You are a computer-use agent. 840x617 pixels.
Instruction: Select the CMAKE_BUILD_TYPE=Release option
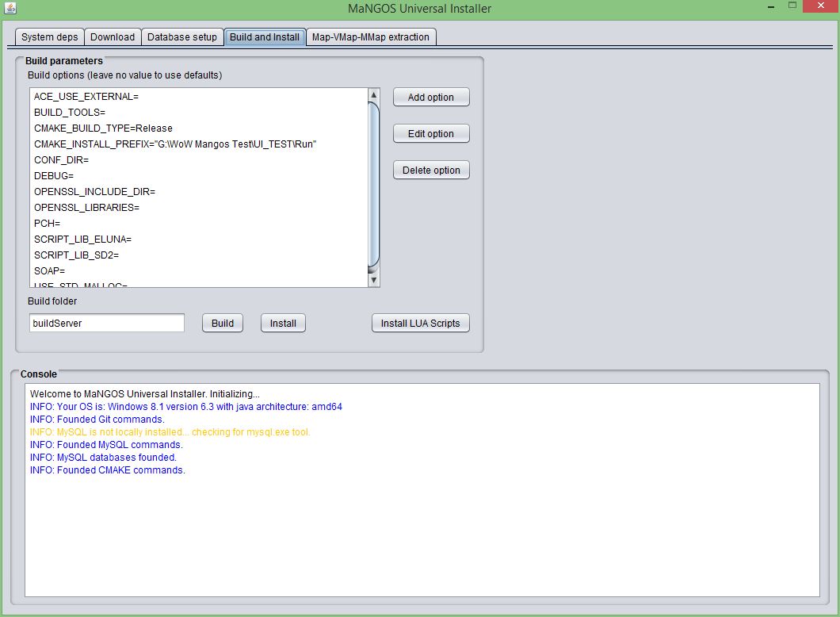click(199, 128)
